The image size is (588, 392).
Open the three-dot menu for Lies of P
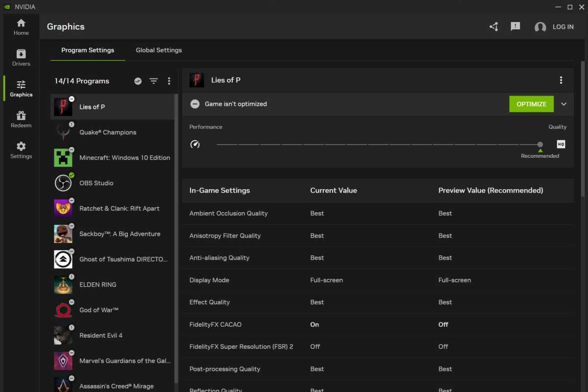561,80
